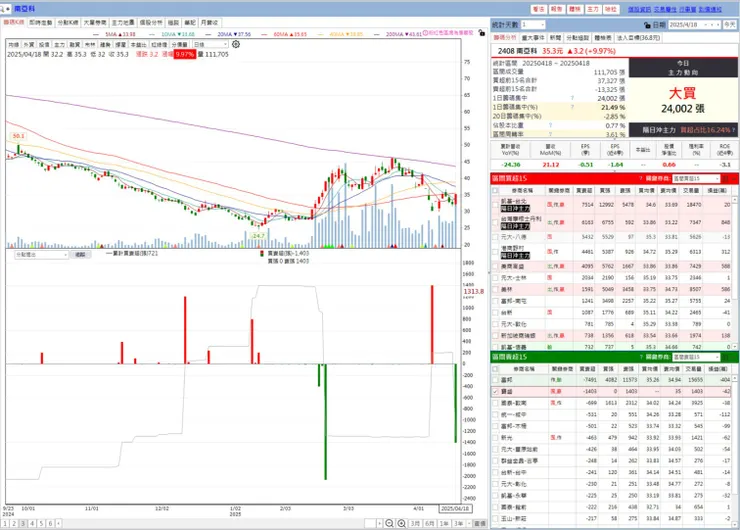This screenshot has width=740, height=530.
Task: Click the question mark in 區間買超15 header
Action: 641,178
